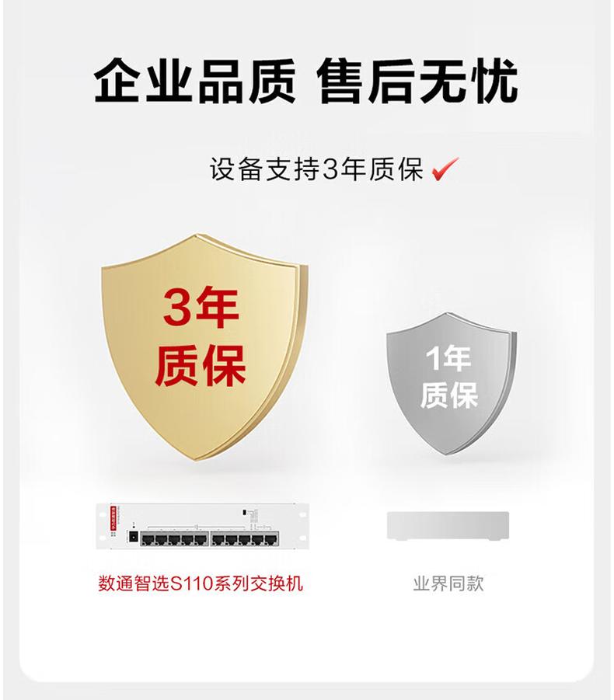
Task: Click the 售后无忧 part of the title
Action: (x=417, y=82)
